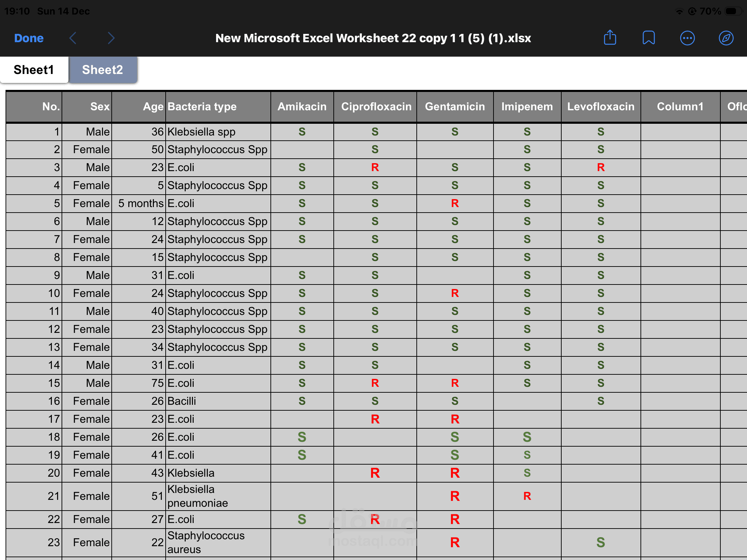Viewport: 747px width, 560px height.
Task: Select the Sheet1 tab
Action: [x=34, y=70]
